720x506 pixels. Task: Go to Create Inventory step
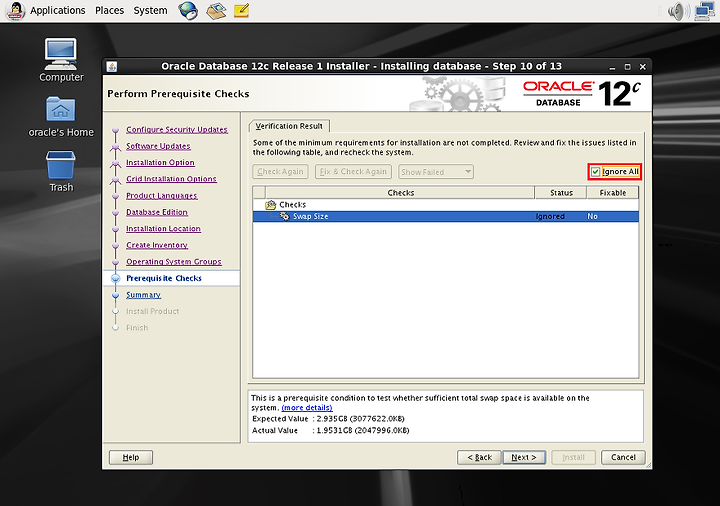(157, 245)
